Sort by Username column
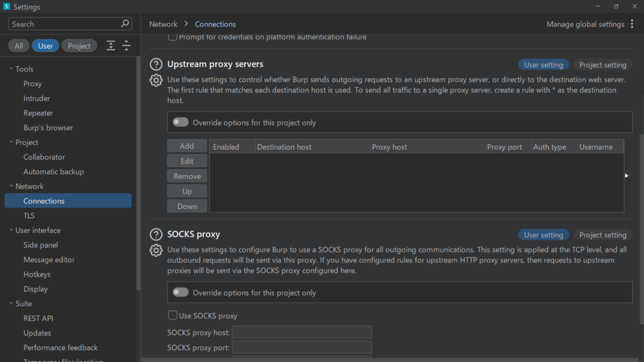644x362 pixels. point(601,146)
